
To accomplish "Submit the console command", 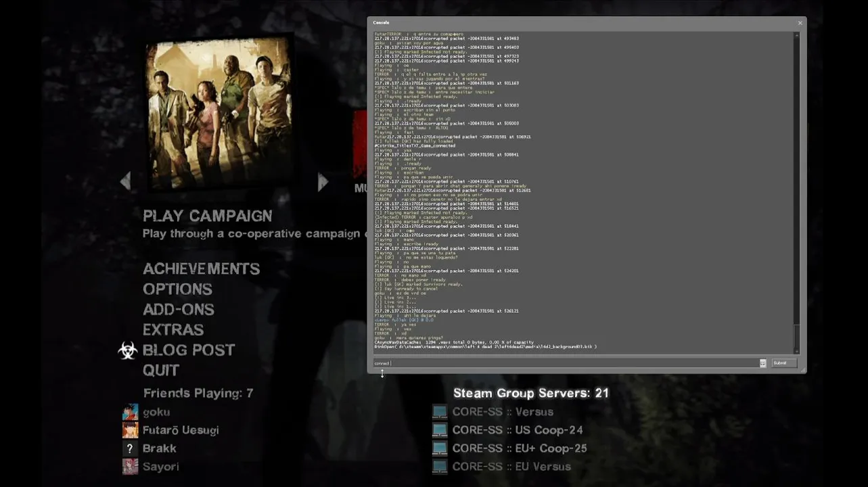I will point(783,363).
